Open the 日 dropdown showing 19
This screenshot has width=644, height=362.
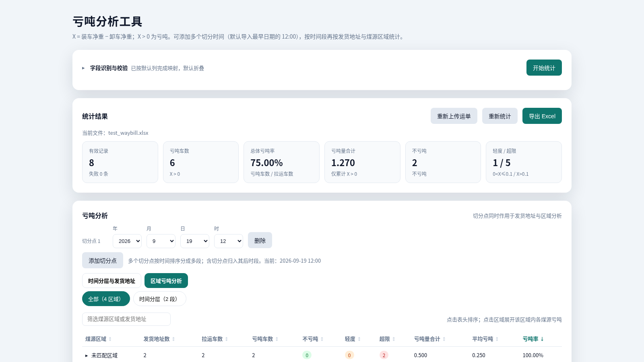195,241
